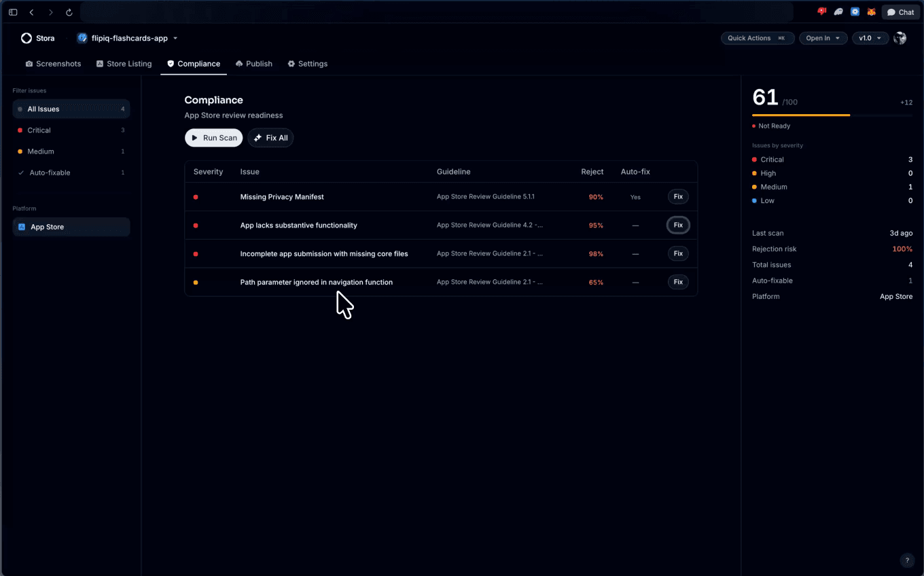Open the Open In dropdown
Image resolution: width=924 pixels, height=576 pixels.
(823, 38)
